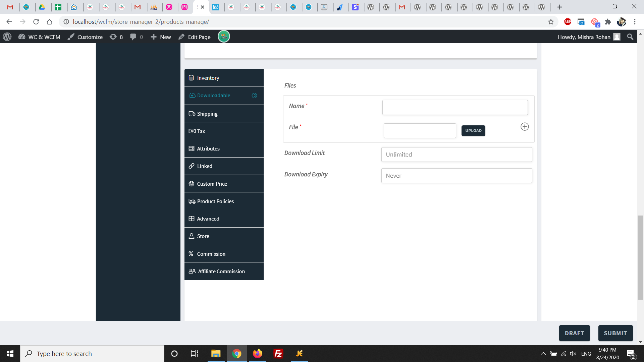Close the current browser tab
The image size is (644, 362).
(x=203, y=7)
